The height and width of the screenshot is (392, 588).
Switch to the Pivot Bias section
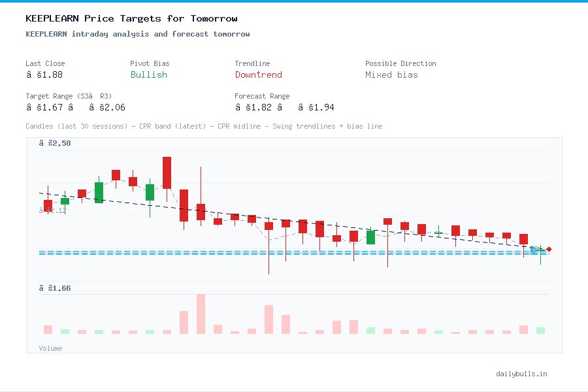pyautogui.click(x=149, y=63)
